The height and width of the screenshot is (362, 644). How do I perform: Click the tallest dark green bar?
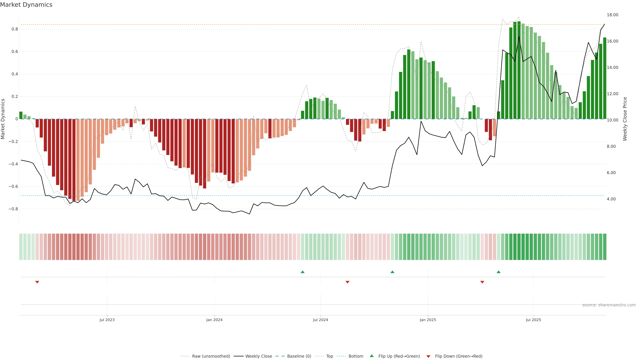(x=519, y=70)
